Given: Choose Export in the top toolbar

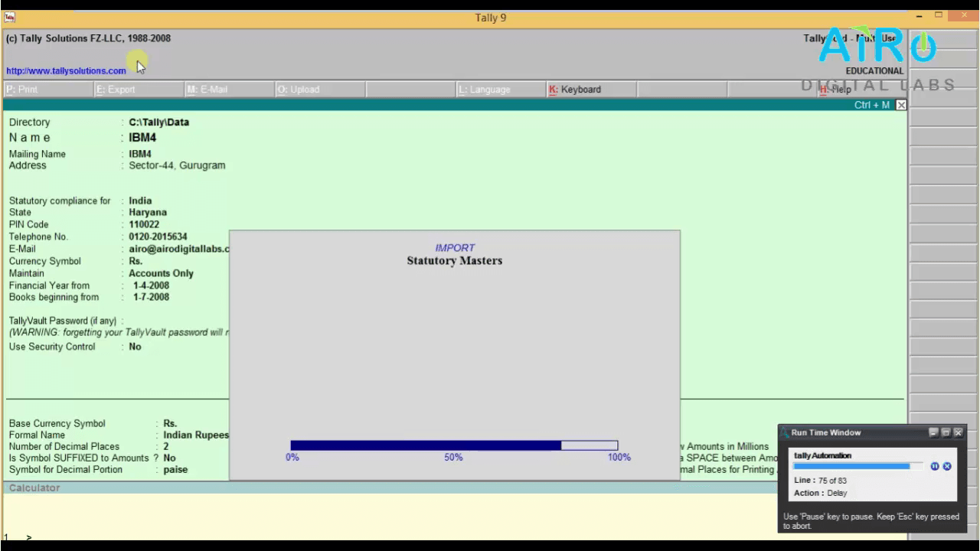Looking at the screenshot, I should pos(116,90).
